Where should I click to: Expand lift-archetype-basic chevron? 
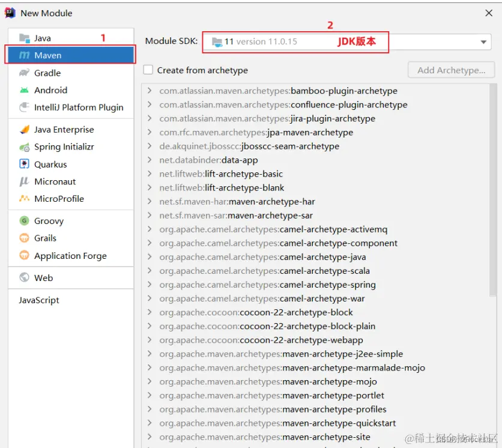coord(150,174)
